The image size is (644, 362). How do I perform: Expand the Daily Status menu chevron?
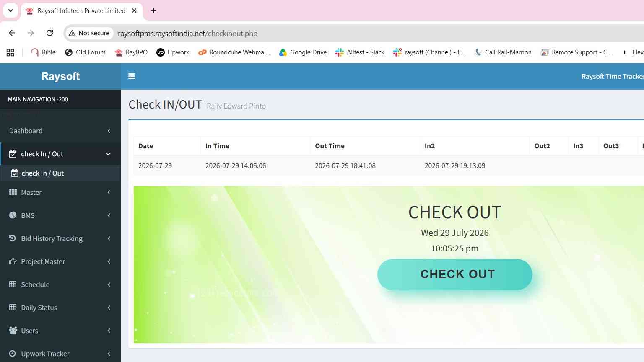[x=109, y=308]
